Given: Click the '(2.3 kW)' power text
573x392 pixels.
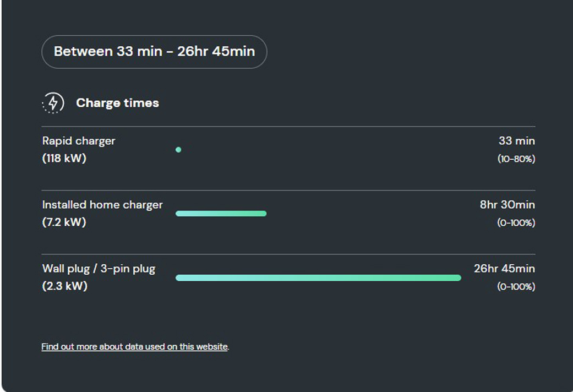Looking at the screenshot, I should point(65,286).
